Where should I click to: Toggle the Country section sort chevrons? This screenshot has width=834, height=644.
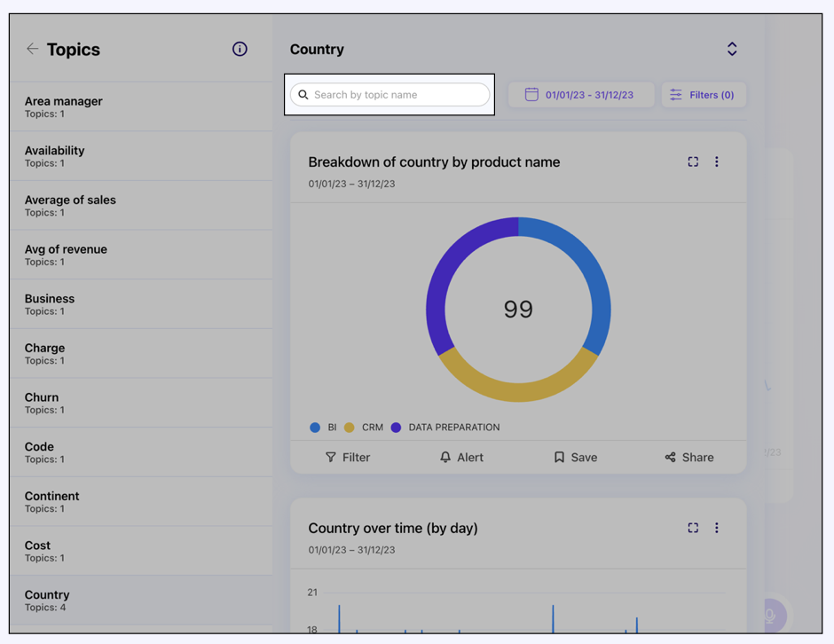732,49
